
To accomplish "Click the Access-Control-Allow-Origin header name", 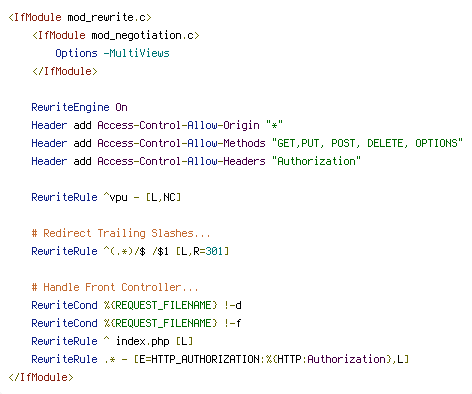I will pos(178,125).
